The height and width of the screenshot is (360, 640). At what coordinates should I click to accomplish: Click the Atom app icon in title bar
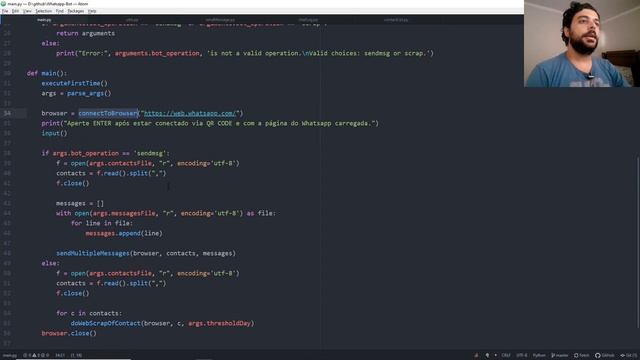click(x=3, y=4)
